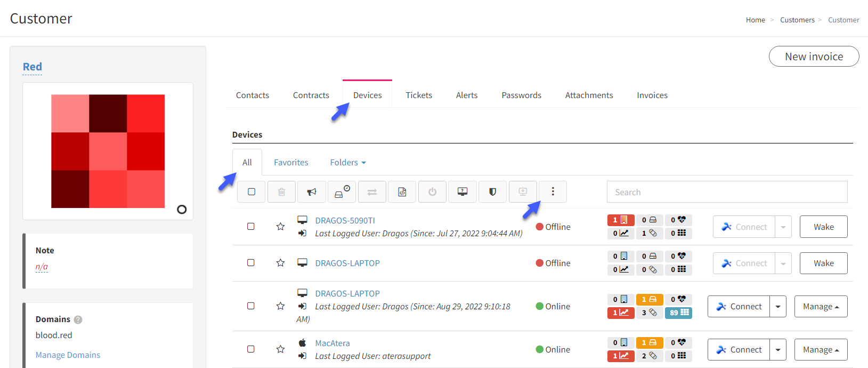The image size is (868, 368).
Task: Favorite the offline DRAGOS-LAPTOP with the star
Action: pyautogui.click(x=280, y=263)
